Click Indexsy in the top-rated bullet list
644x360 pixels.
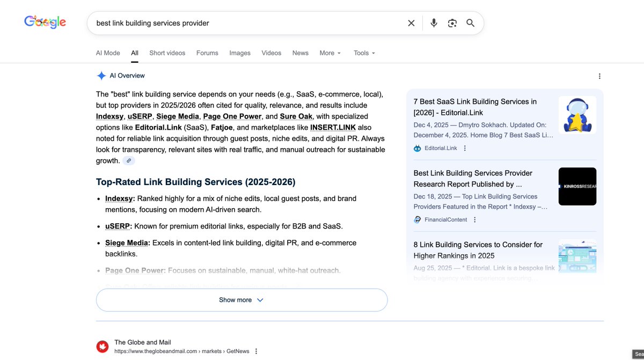pyautogui.click(x=119, y=199)
